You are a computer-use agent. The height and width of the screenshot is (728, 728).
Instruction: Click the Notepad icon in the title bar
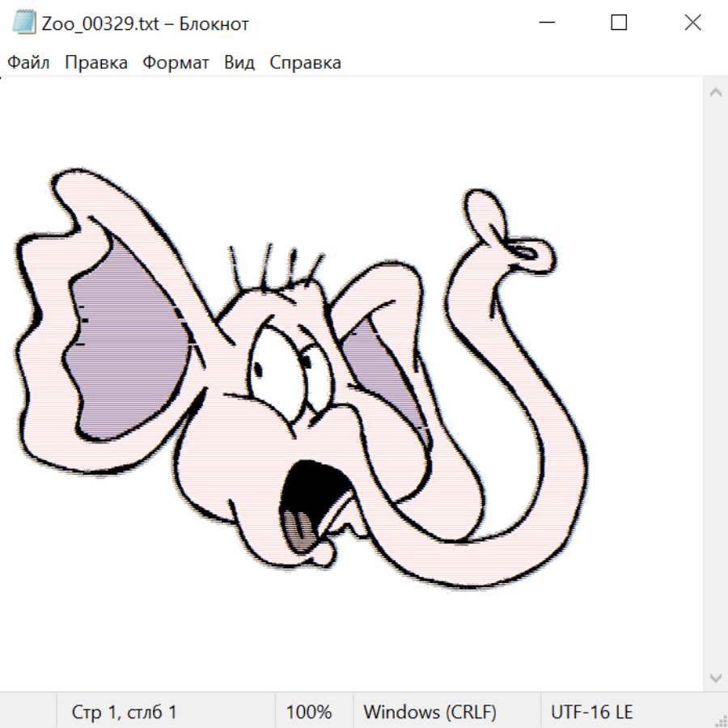25,23
